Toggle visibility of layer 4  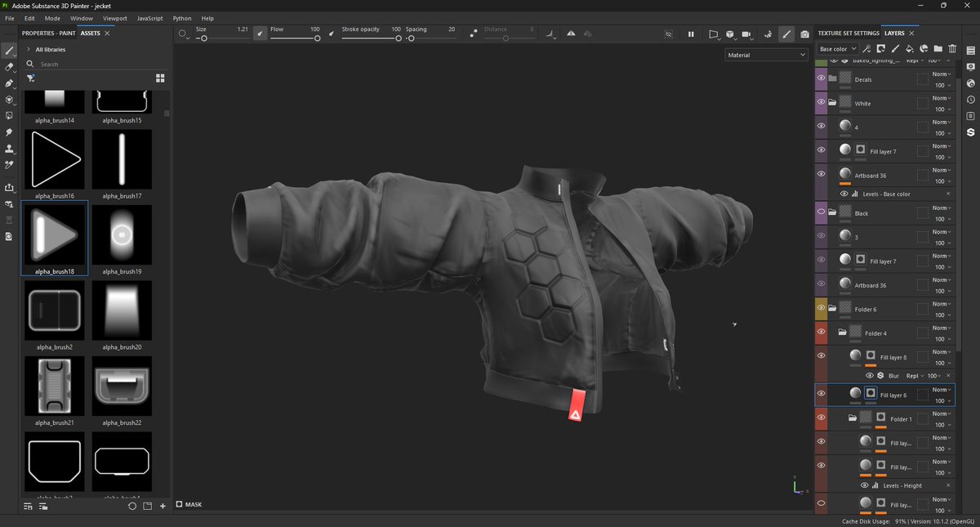click(x=821, y=127)
